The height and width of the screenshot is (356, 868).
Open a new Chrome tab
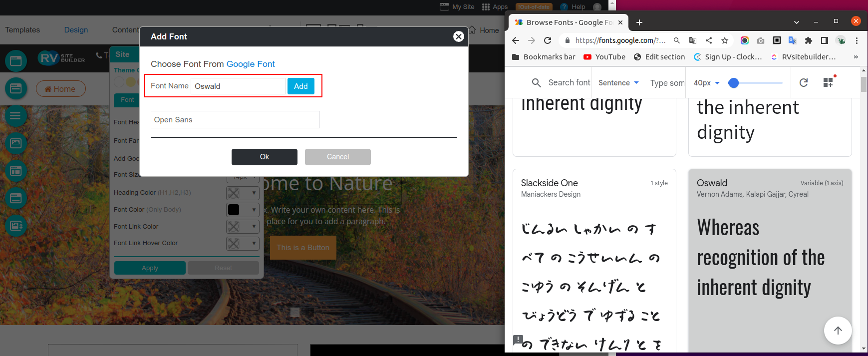[639, 22]
